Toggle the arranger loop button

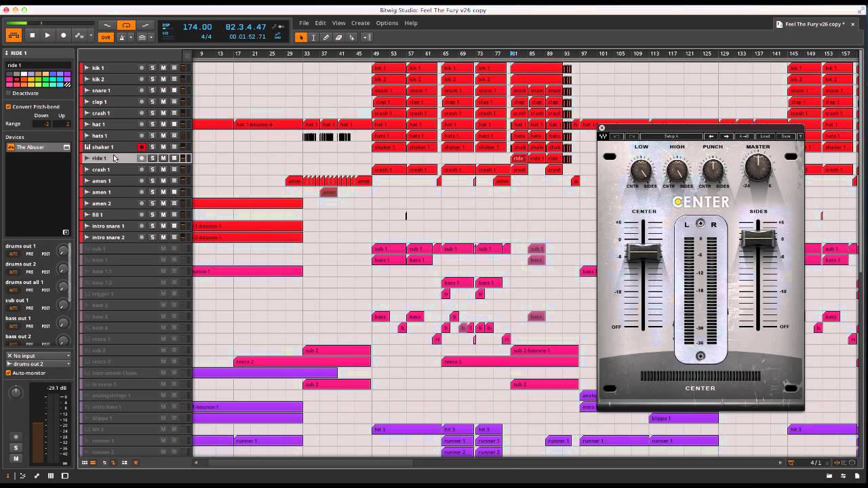(125, 26)
